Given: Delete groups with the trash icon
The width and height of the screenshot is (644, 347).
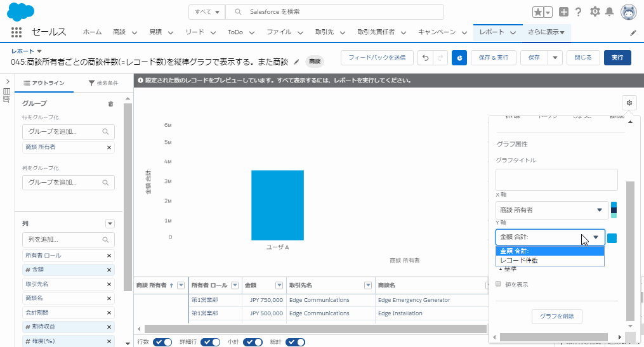Looking at the screenshot, I should point(110,104).
